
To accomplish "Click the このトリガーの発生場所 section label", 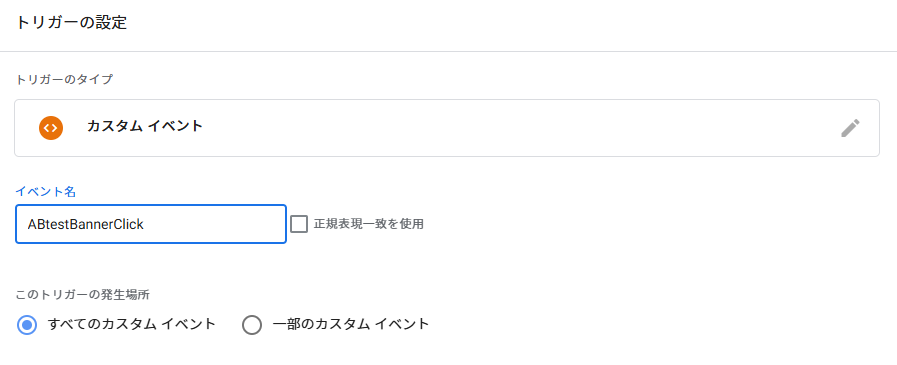I will tap(82, 295).
